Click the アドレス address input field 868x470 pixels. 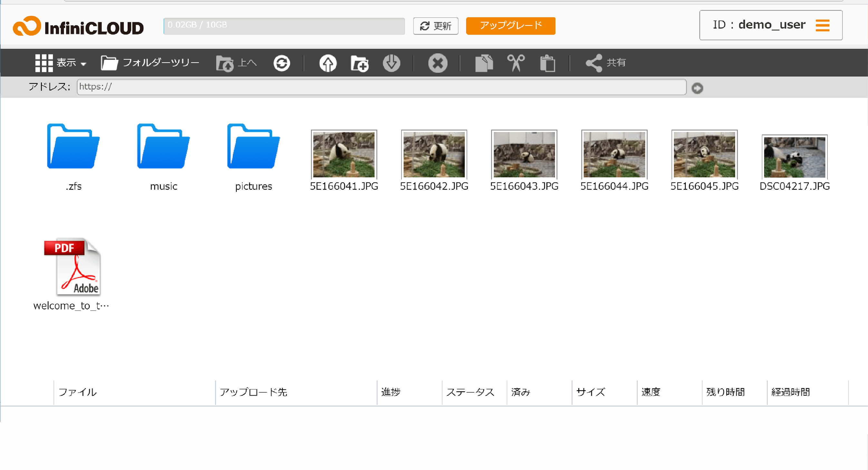point(381,87)
